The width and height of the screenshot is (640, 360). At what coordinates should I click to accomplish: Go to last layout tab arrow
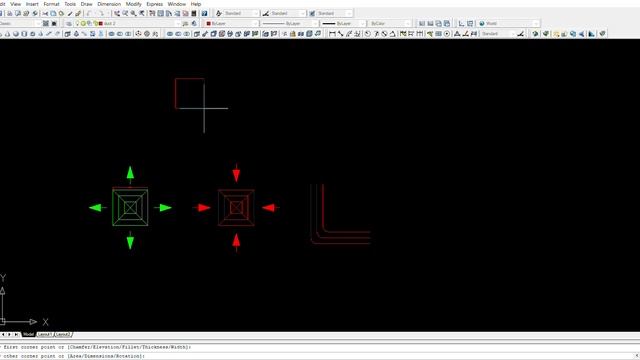[x=16, y=334]
